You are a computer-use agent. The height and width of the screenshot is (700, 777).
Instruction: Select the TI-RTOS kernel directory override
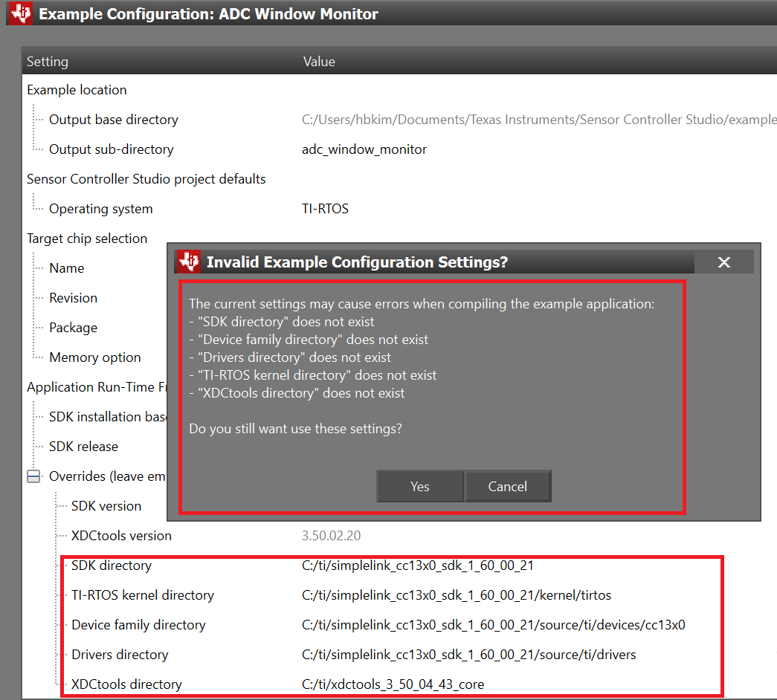point(143,595)
